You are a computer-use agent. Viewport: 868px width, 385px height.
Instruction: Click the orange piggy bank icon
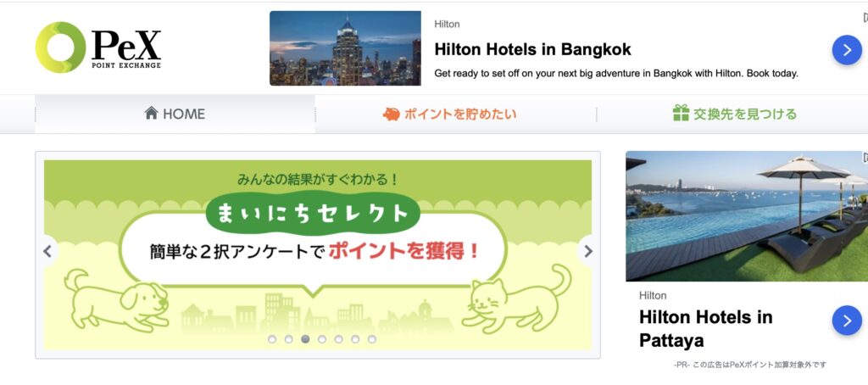(391, 114)
